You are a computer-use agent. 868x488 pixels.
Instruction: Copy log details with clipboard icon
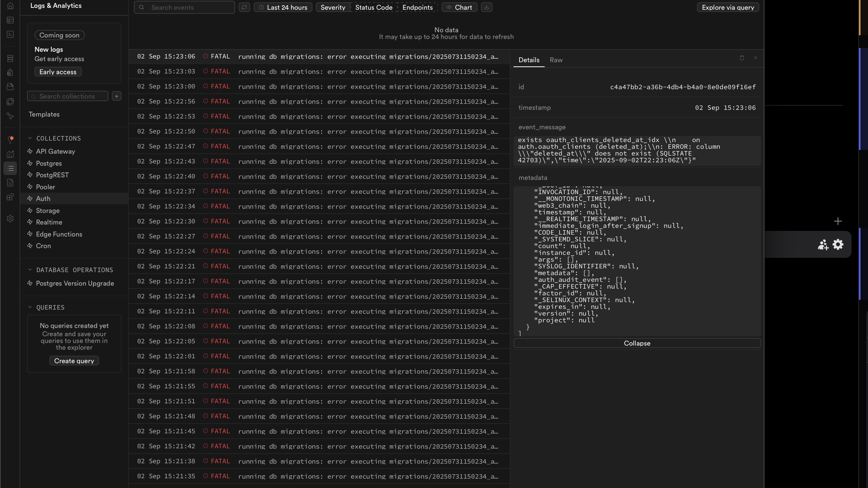click(742, 58)
